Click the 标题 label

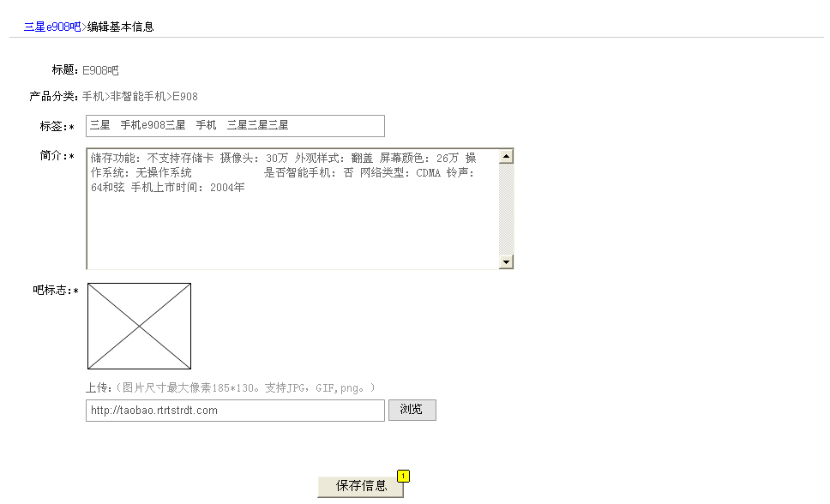pyautogui.click(x=65, y=70)
